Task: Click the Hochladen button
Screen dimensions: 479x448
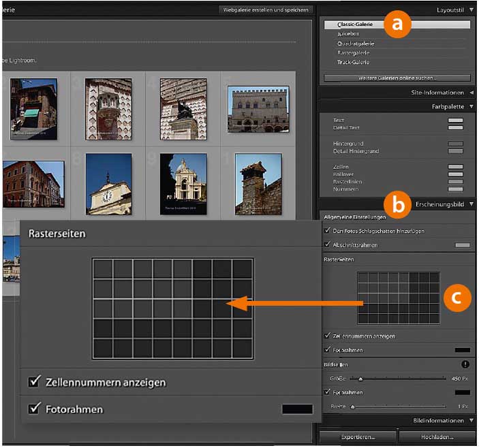Action: pyautogui.click(x=436, y=436)
